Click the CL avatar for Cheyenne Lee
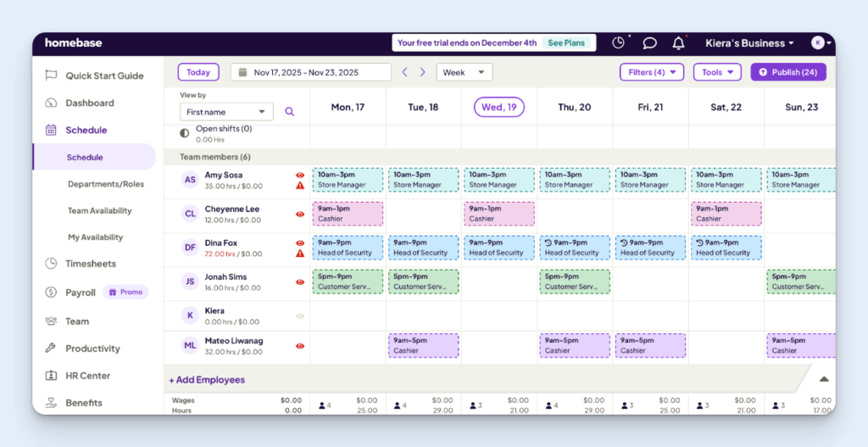Viewport: 868px width, 447px height. click(190, 214)
